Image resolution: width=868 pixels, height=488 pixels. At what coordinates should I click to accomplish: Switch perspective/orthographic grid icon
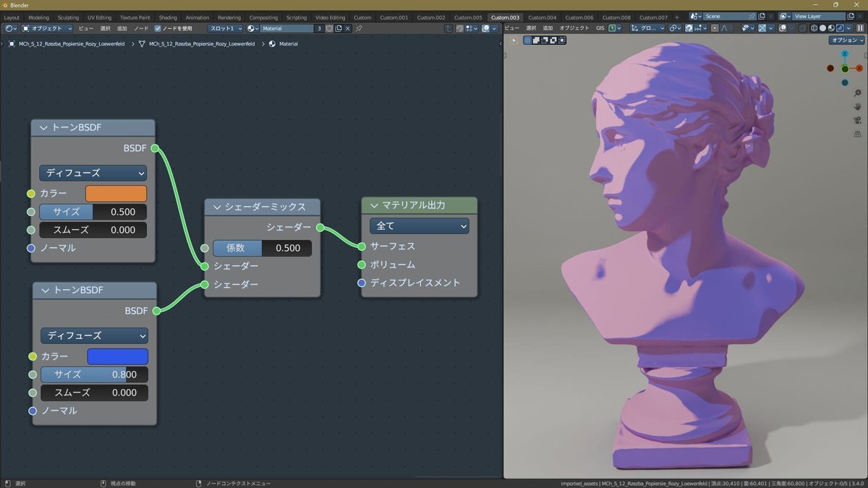[857, 134]
